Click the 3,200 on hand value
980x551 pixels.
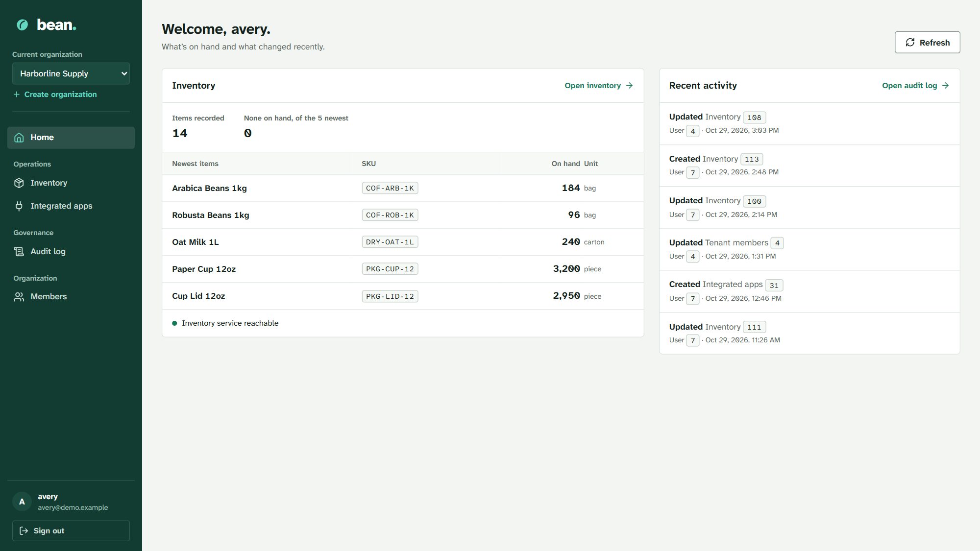click(566, 269)
